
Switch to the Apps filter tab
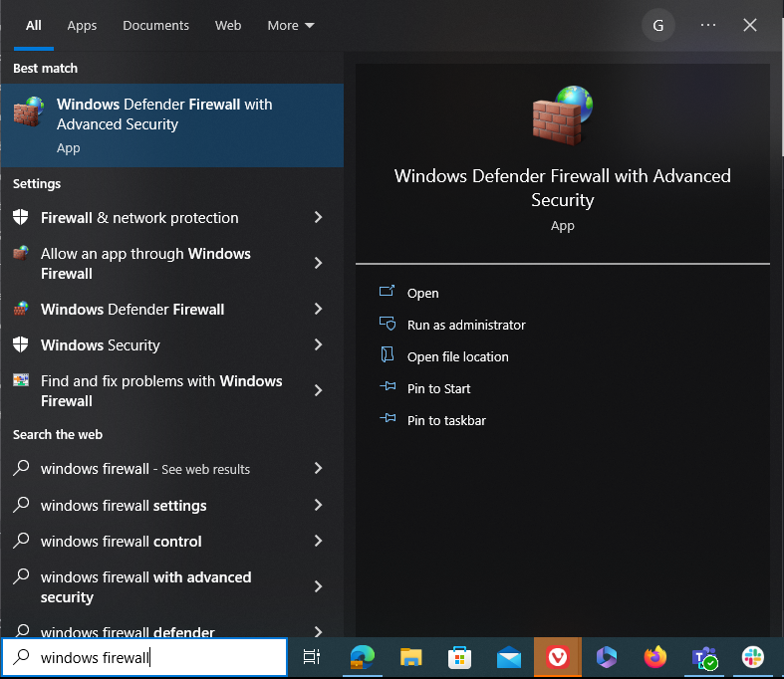coord(82,26)
